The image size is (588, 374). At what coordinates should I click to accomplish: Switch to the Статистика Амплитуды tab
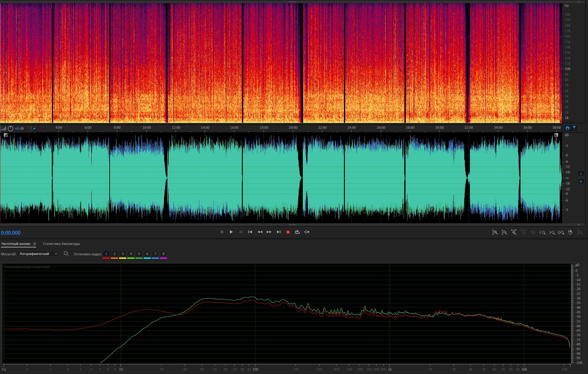[x=61, y=244]
